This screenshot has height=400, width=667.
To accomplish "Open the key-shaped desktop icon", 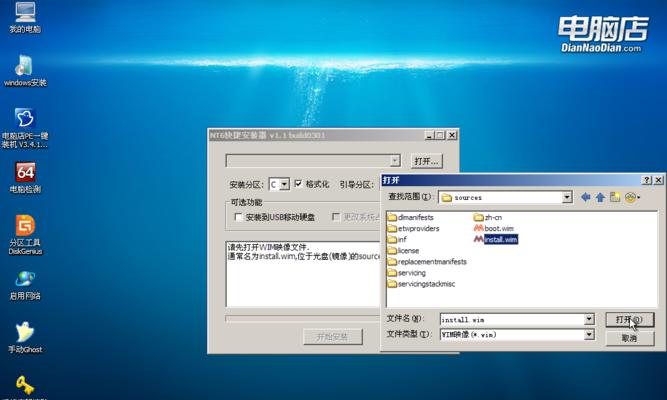I will pos(25,386).
